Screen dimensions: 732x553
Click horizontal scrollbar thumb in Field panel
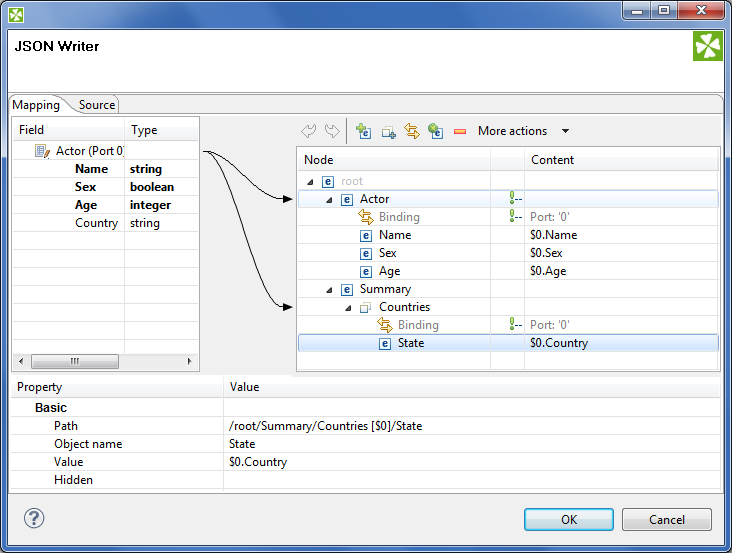(x=75, y=361)
